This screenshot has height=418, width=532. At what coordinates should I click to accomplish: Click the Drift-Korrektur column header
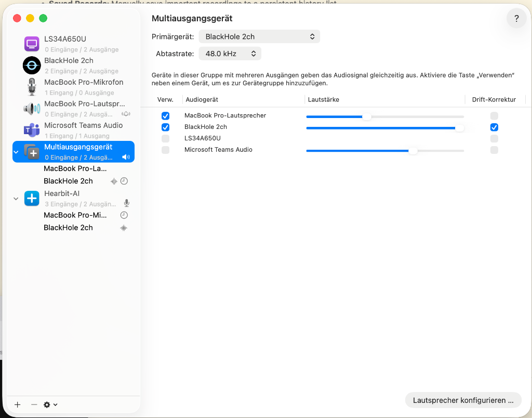click(x=494, y=99)
